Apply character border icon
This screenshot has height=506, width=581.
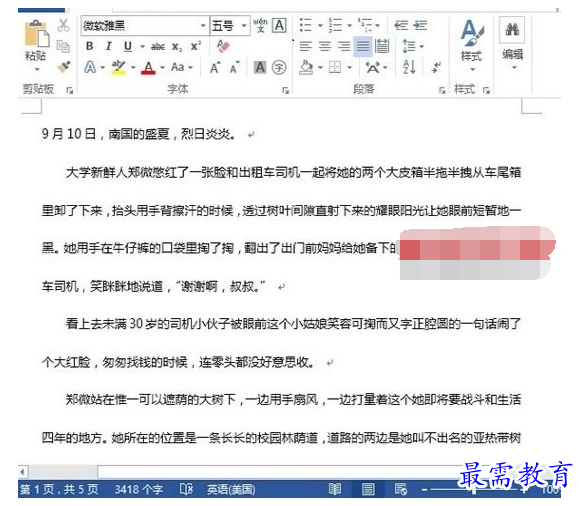(x=279, y=26)
